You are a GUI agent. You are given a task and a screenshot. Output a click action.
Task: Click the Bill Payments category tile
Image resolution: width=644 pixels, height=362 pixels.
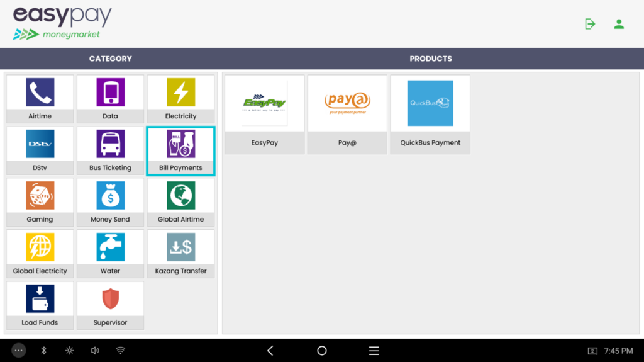click(x=180, y=150)
